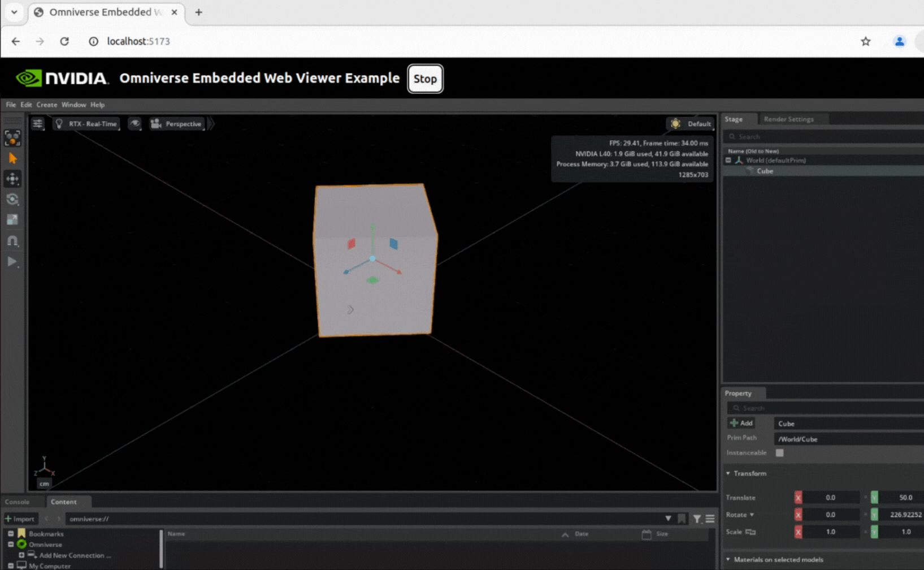Screen dimensions: 924x570
Task: Open the Create menu
Action: (x=46, y=105)
